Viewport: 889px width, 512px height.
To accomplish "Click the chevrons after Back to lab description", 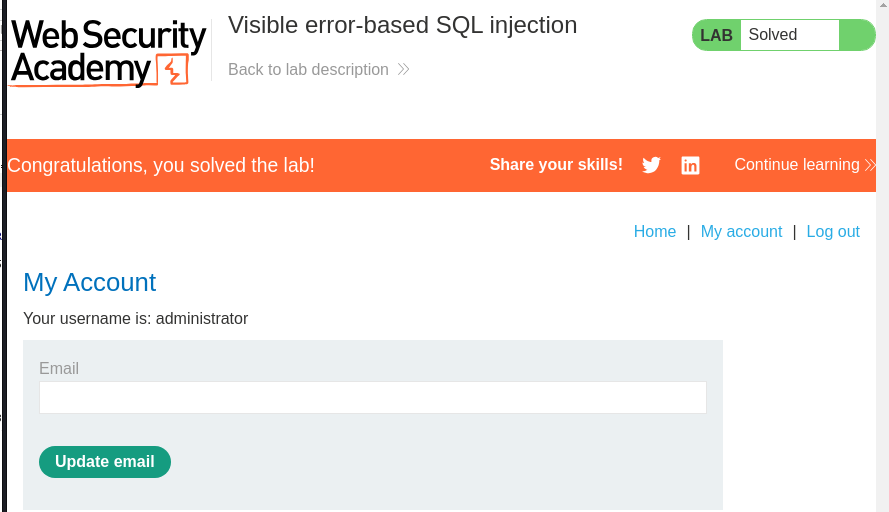I will coord(403,70).
